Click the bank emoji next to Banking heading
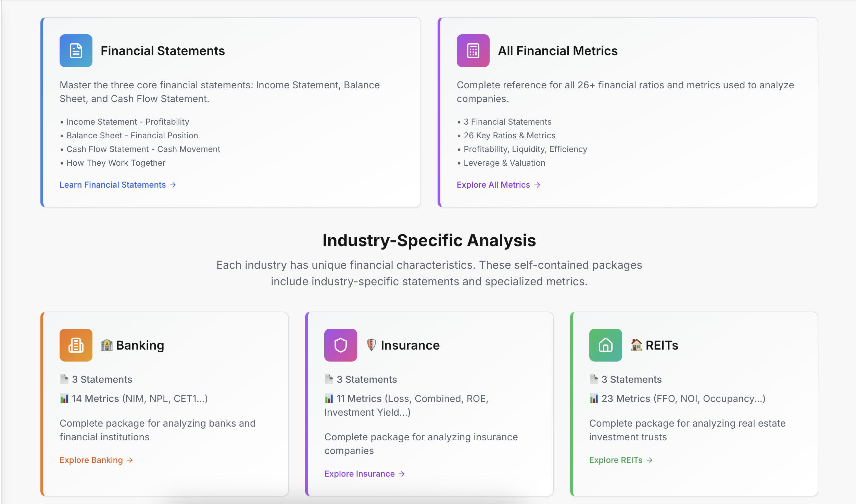Viewport: 856px width, 504px height. click(106, 345)
